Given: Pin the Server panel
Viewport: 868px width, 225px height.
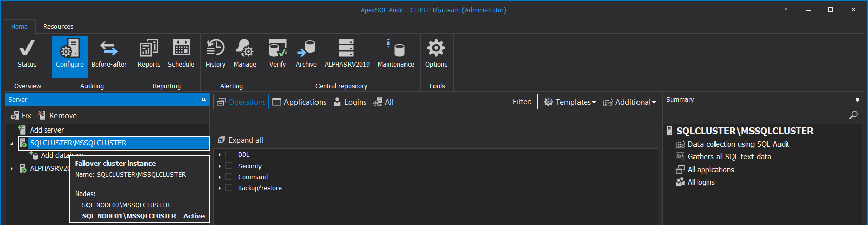Looking at the screenshot, I should point(204,100).
